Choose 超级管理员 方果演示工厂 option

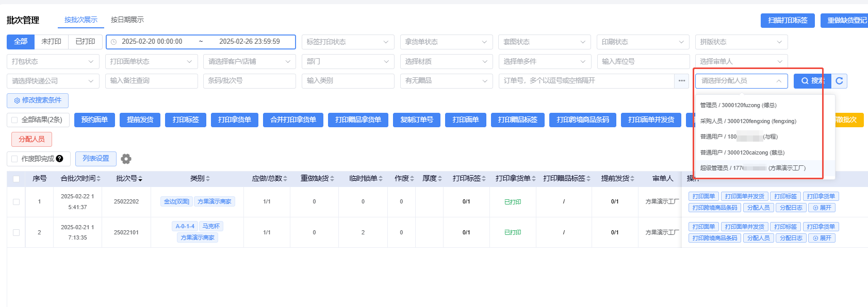[765, 168]
